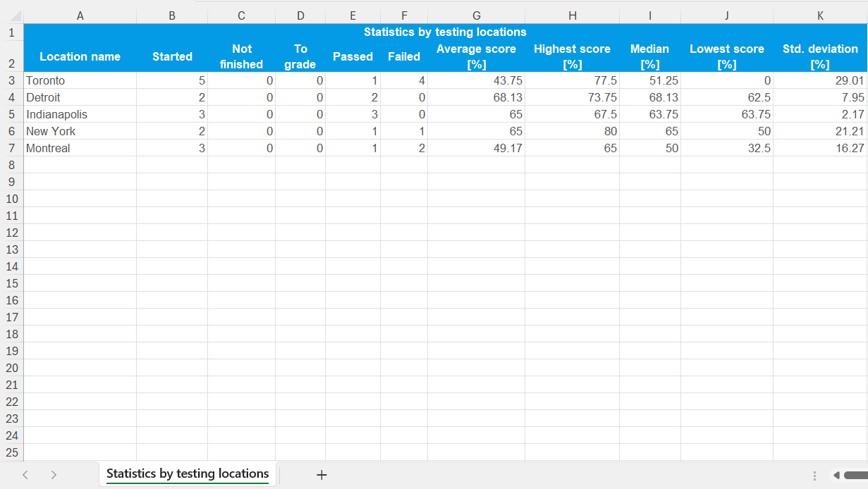Screen dimensions: 868x489
Task: Select the Statistics by testing locations title cell
Action: pyautogui.click(x=445, y=32)
